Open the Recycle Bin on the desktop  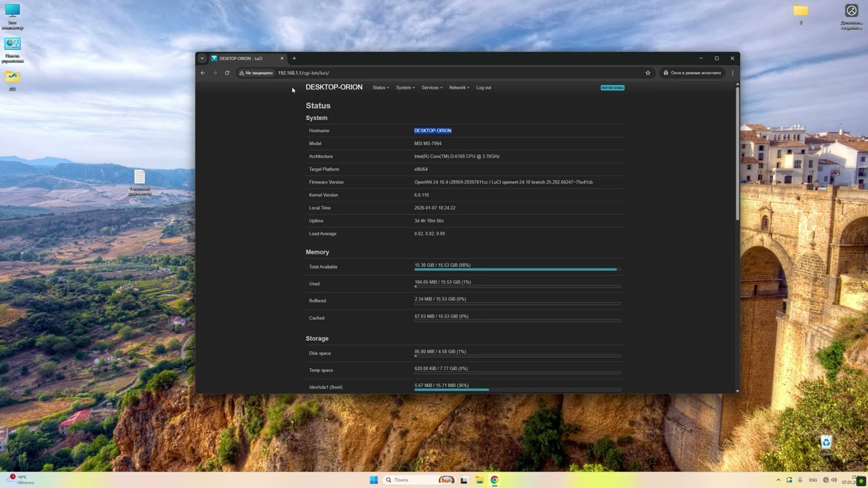[x=825, y=446]
